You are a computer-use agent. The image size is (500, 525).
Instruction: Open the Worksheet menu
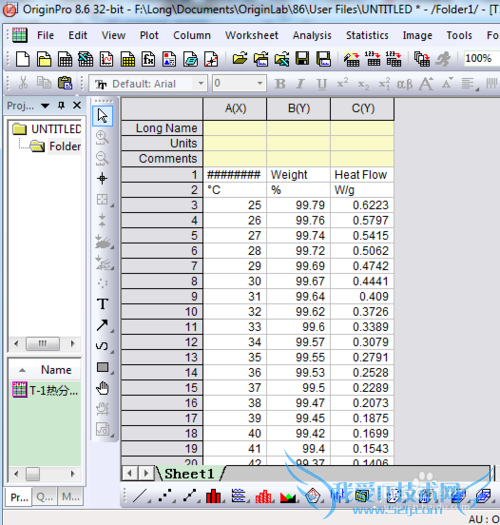click(252, 35)
